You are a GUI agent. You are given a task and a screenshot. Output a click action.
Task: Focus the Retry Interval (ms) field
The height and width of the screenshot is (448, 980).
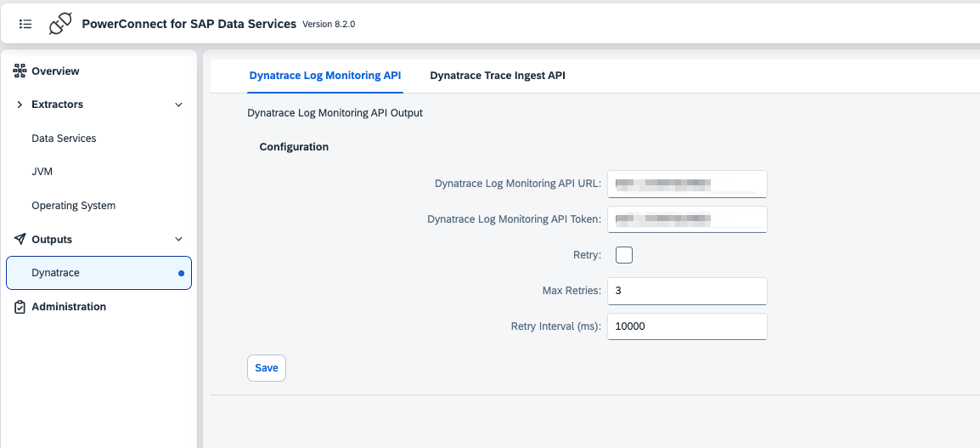click(x=687, y=326)
